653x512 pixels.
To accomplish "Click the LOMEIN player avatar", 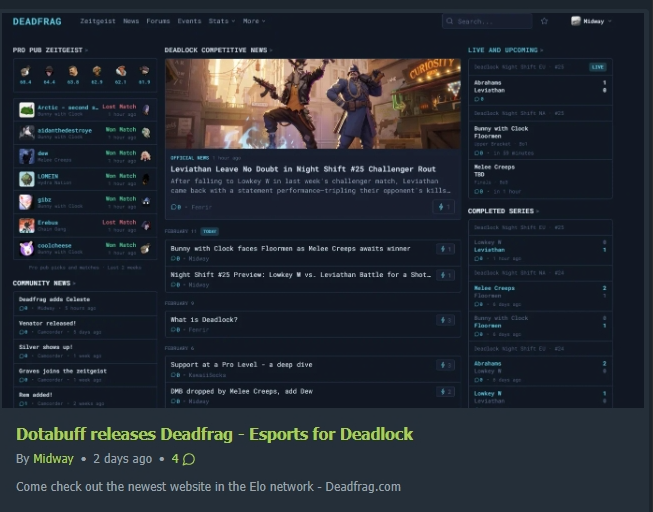I will [x=27, y=179].
